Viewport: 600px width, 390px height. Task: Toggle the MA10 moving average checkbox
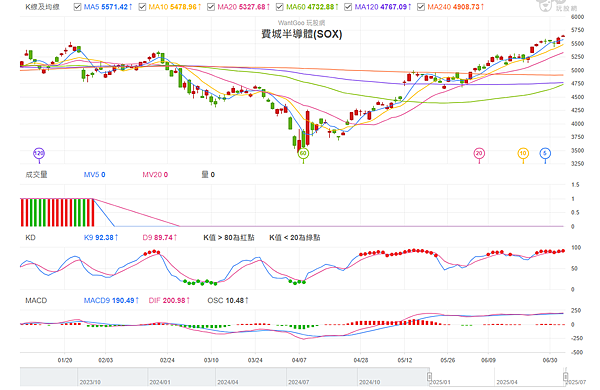click(x=142, y=7)
